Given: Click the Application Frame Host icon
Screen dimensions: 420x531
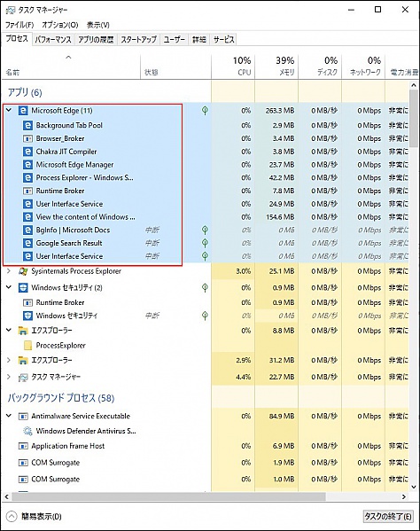Looking at the screenshot, I should pyautogui.click(x=23, y=446).
